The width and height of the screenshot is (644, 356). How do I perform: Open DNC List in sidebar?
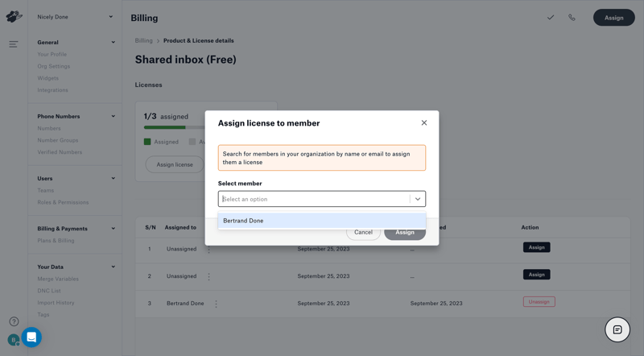[49, 291]
